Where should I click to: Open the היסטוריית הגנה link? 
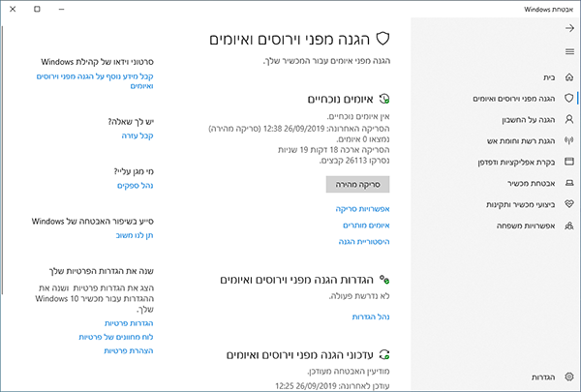[x=364, y=242]
